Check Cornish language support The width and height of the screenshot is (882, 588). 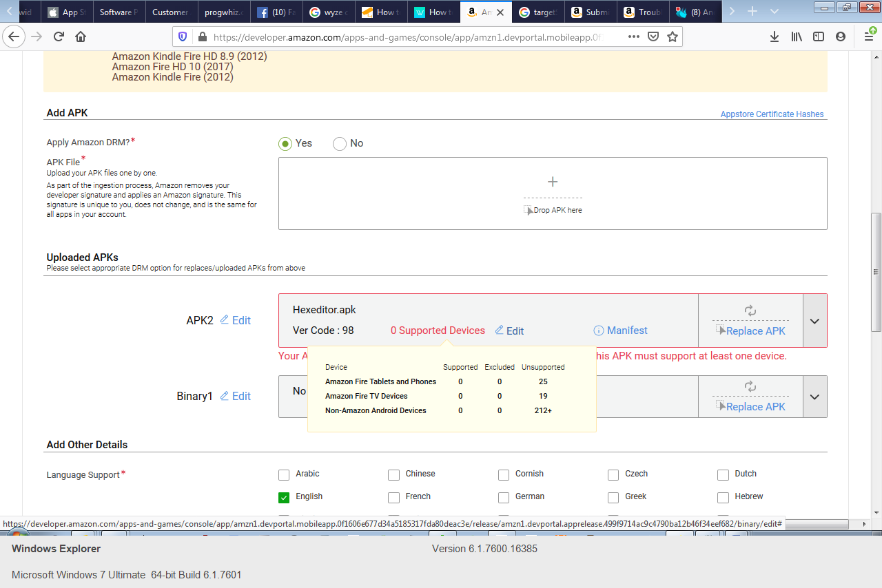(x=504, y=474)
